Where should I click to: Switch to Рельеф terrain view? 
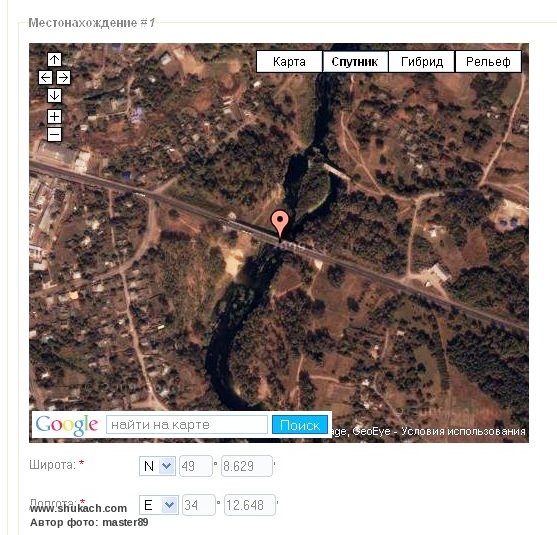click(488, 61)
